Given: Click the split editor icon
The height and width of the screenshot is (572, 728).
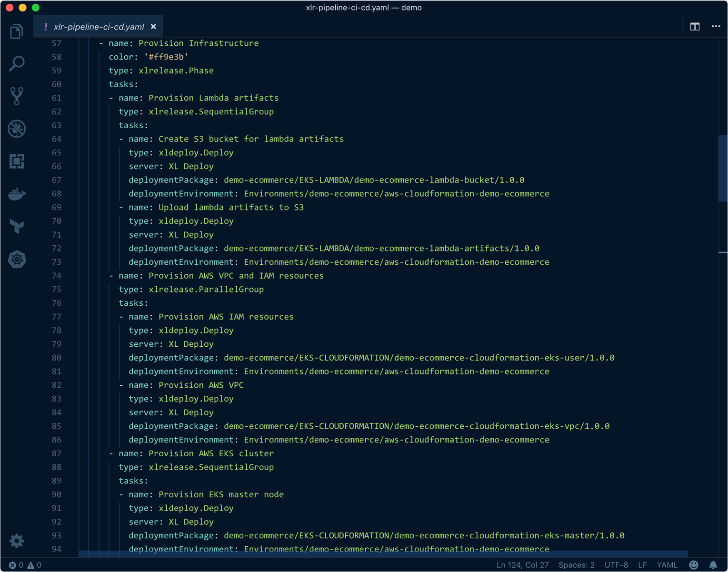Looking at the screenshot, I should pos(695,27).
